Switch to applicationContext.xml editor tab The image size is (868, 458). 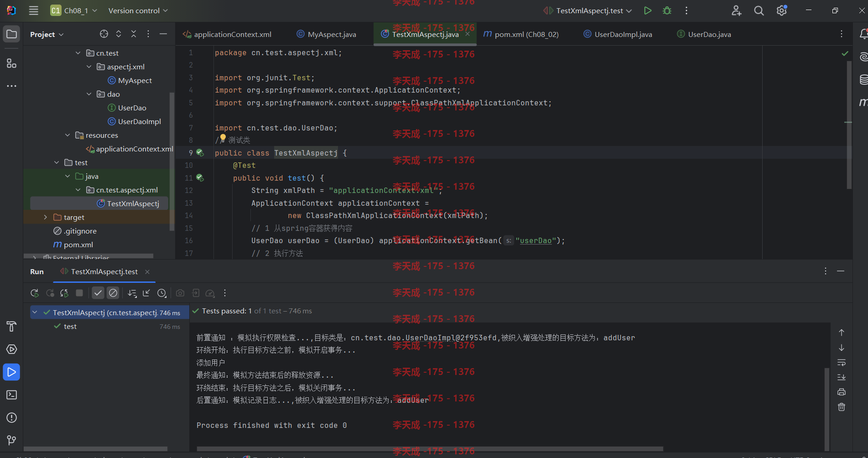coord(227,34)
